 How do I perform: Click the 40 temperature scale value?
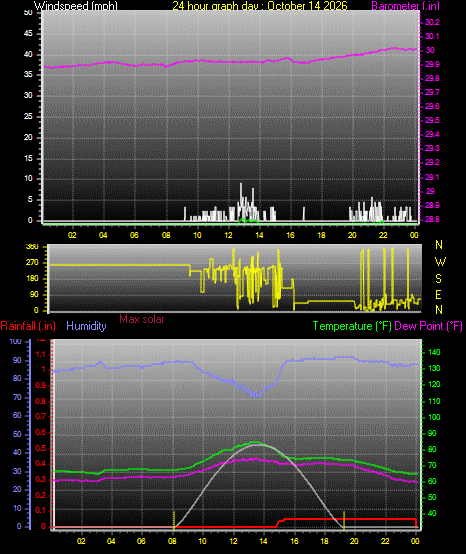click(x=432, y=513)
